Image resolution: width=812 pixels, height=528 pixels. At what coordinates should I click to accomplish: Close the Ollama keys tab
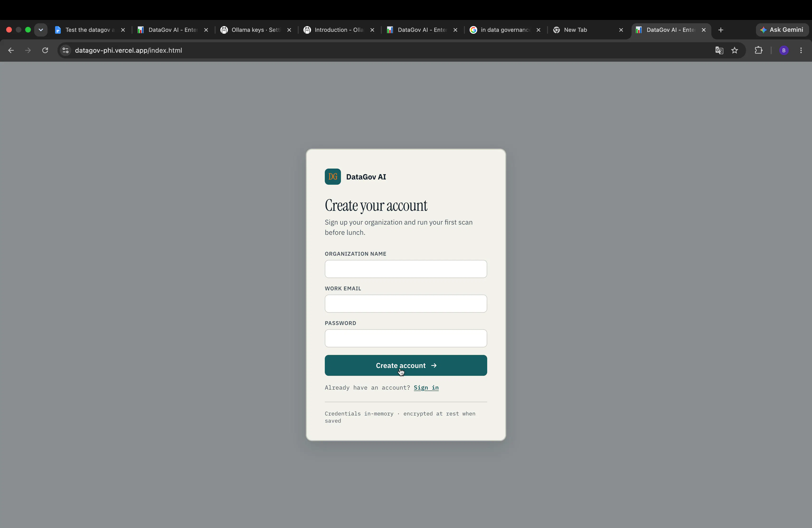point(289,30)
